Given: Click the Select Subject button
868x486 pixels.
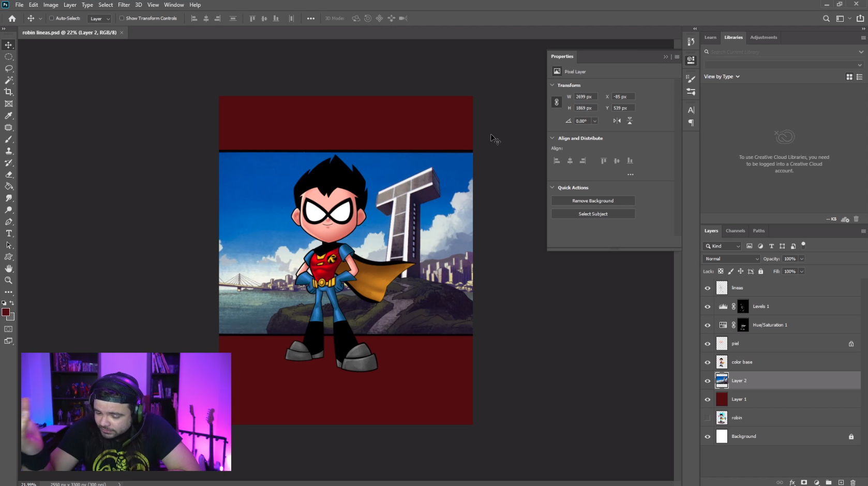Looking at the screenshot, I should 593,214.
